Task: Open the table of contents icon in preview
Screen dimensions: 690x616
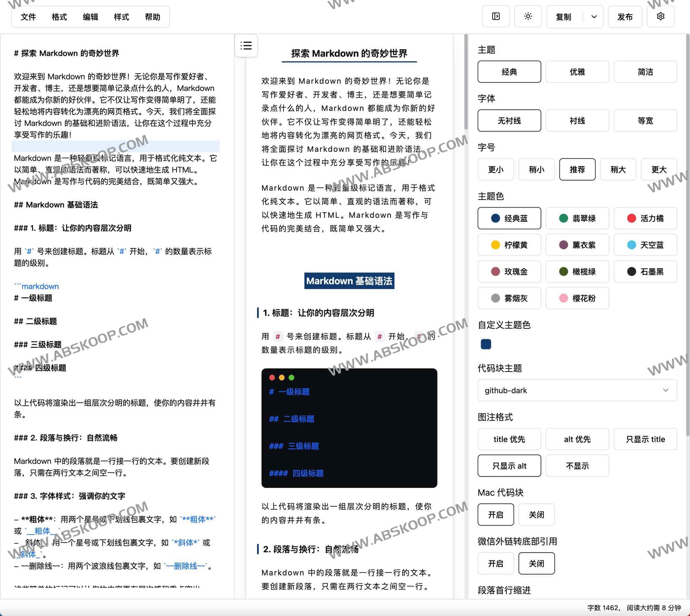Action: [246, 46]
